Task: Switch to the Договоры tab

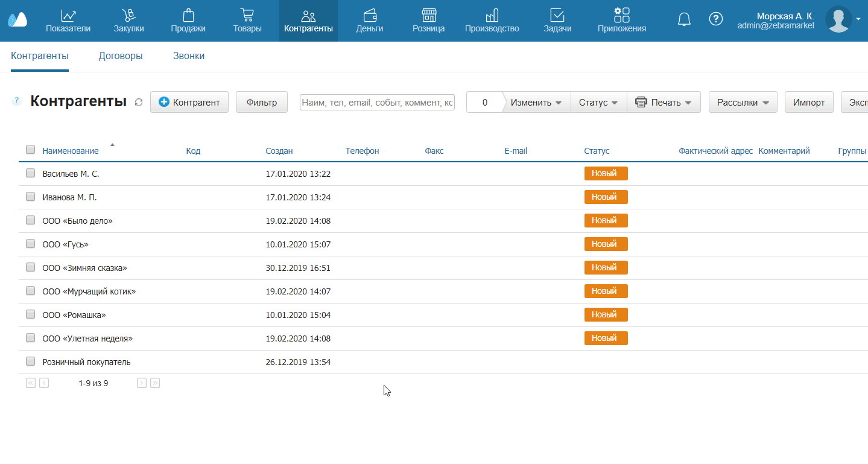Action: coord(121,56)
